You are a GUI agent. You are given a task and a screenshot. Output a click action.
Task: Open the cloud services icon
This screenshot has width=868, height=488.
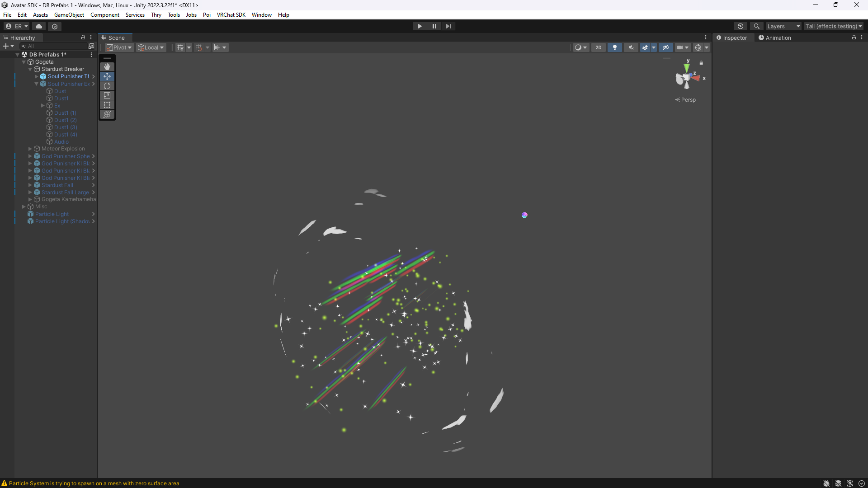tap(39, 26)
